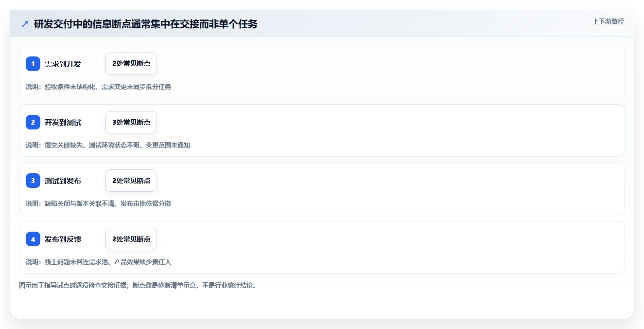Open the 上下游路径 label

tap(608, 21)
